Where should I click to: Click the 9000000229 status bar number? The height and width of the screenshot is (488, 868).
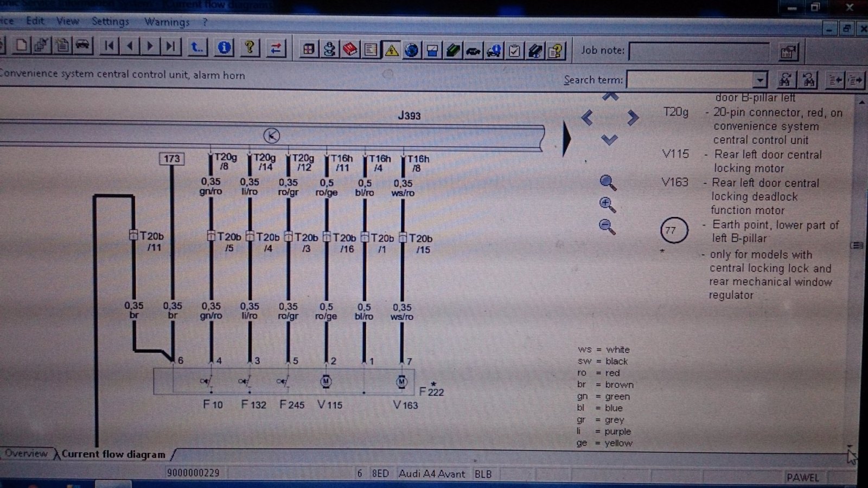(193, 473)
